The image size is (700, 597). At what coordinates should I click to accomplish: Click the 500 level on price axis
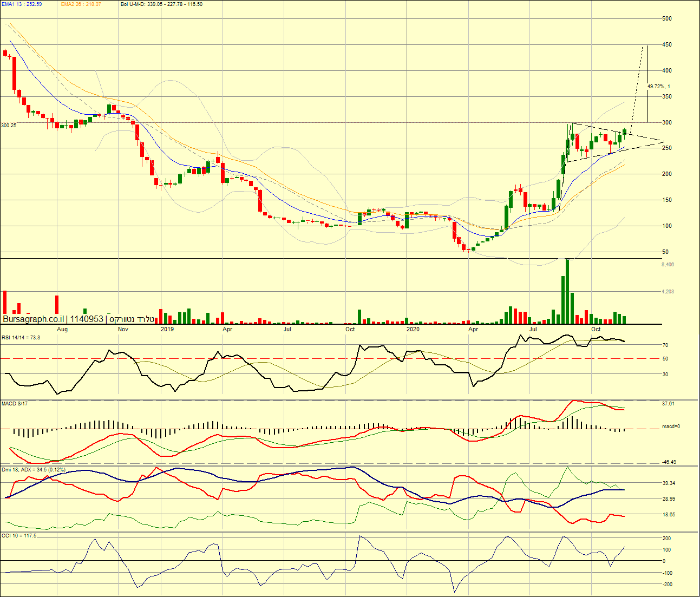point(667,19)
